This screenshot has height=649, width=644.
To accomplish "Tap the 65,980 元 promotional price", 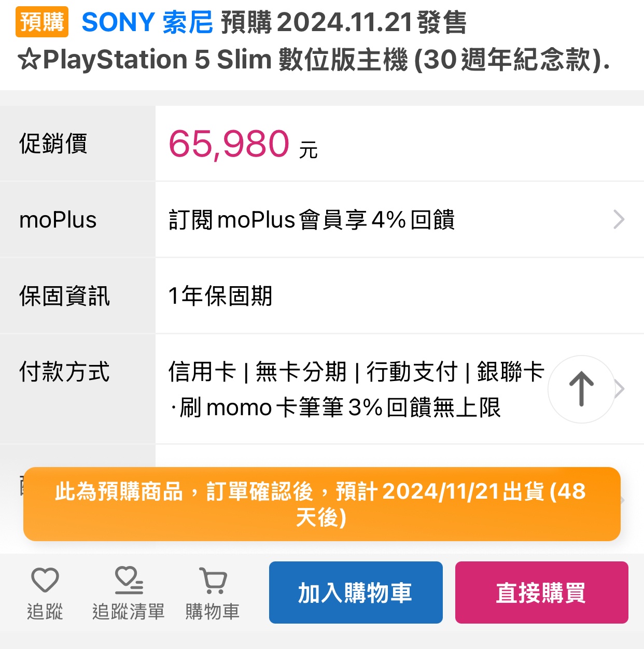I will (243, 144).
